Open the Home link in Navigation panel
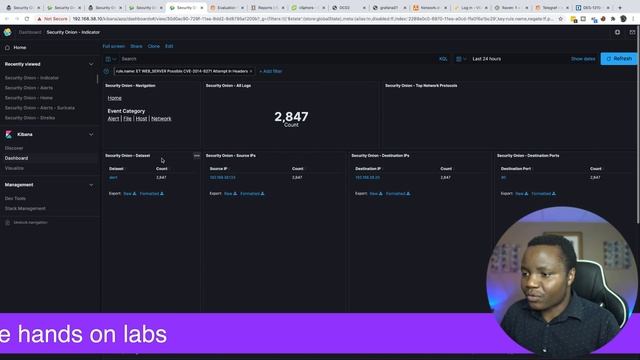Screen dimensions: 640x360 tap(114, 98)
